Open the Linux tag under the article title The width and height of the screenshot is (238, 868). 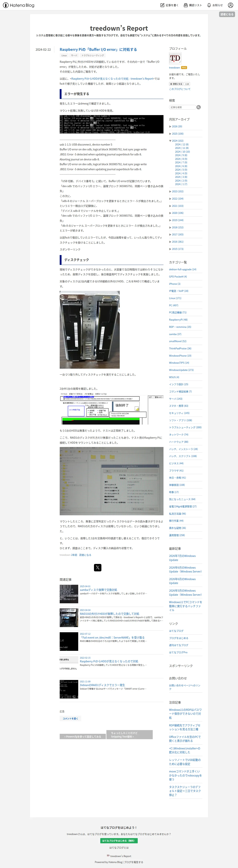coord(64,56)
